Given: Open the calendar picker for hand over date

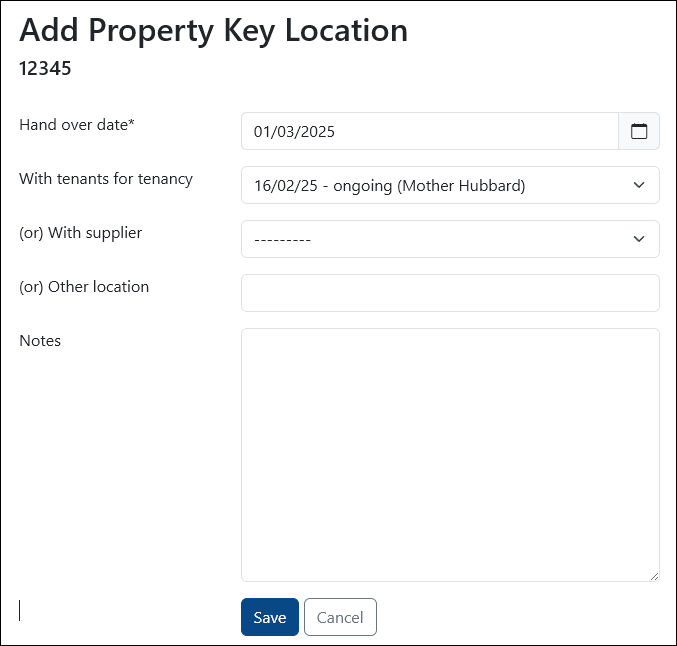Looking at the screenshot, I should (639, 131).
